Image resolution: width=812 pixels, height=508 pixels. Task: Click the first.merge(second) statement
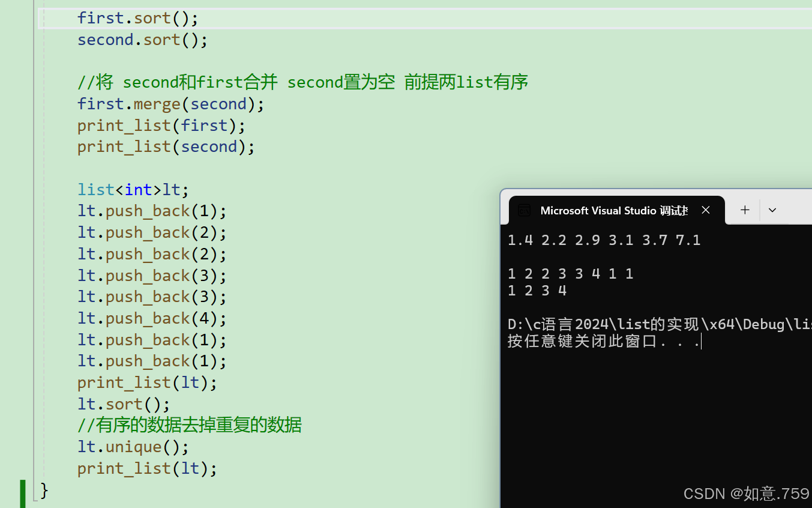(170, 104)
